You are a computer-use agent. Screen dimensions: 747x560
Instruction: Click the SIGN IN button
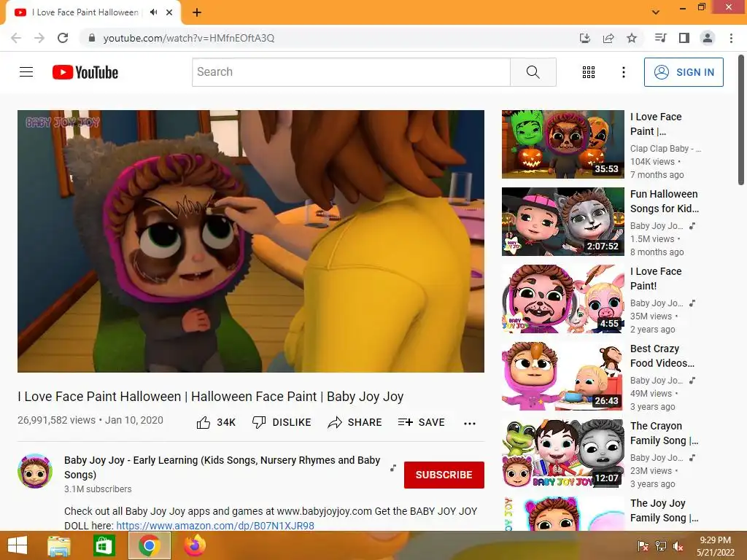click(684, 72)
